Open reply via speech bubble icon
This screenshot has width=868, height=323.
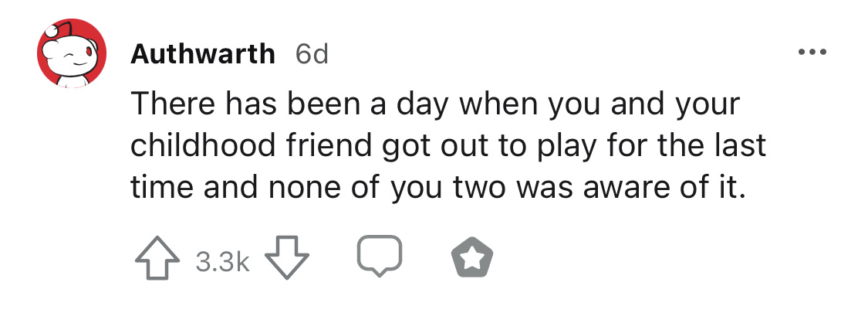379,256
